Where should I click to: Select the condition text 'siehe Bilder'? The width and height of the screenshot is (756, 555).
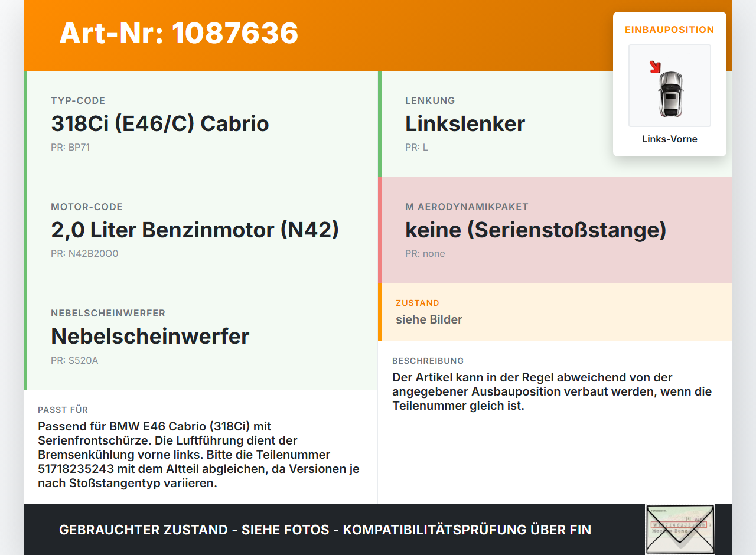[429, 319]
